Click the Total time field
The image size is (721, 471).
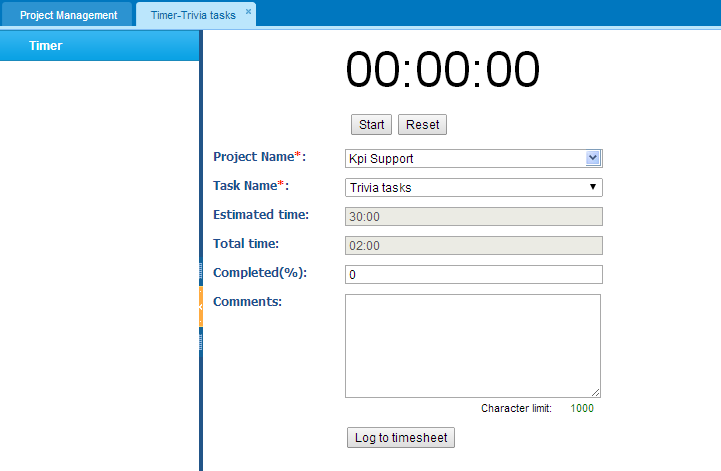474,245
